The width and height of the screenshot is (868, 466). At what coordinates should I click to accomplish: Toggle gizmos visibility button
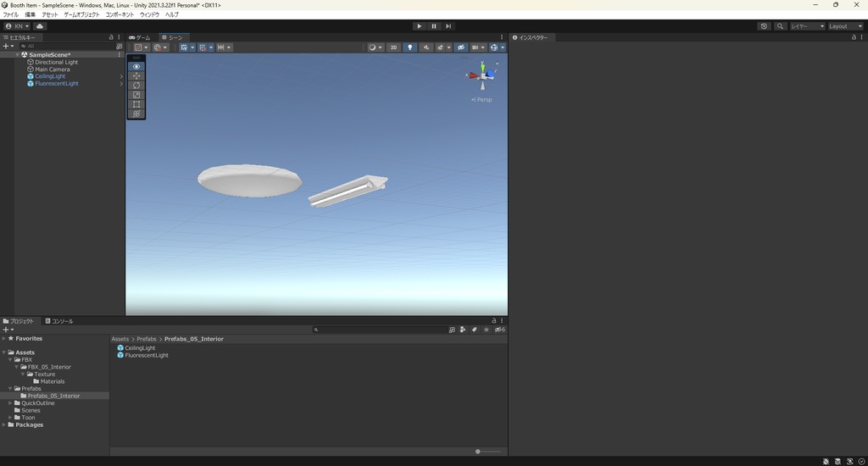click(494, 47)
